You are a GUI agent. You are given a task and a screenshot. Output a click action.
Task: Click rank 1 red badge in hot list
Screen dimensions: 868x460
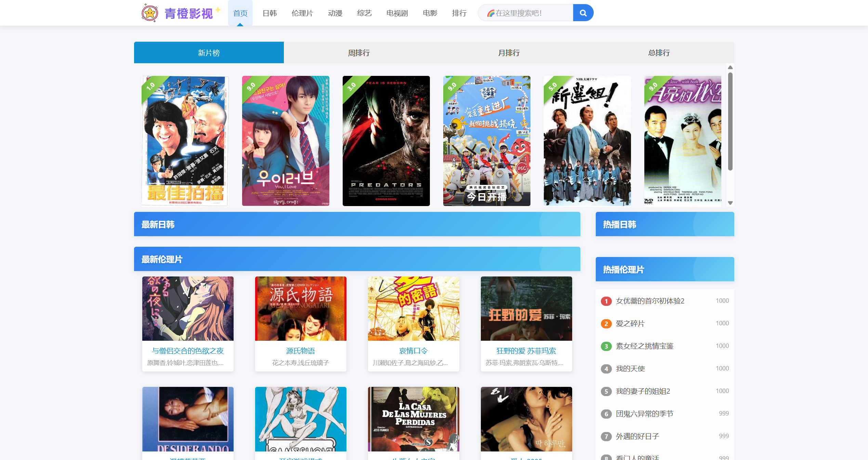point(606,301)
